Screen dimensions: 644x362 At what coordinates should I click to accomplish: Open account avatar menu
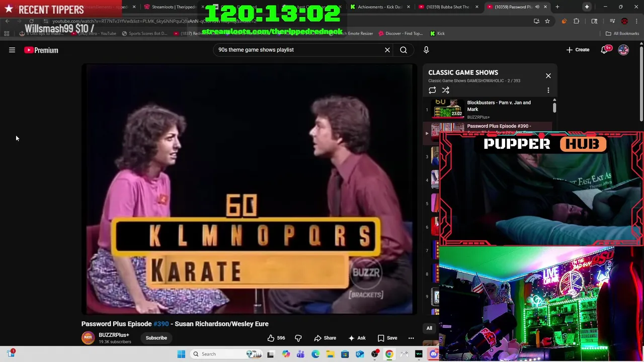tap(623, 50)
